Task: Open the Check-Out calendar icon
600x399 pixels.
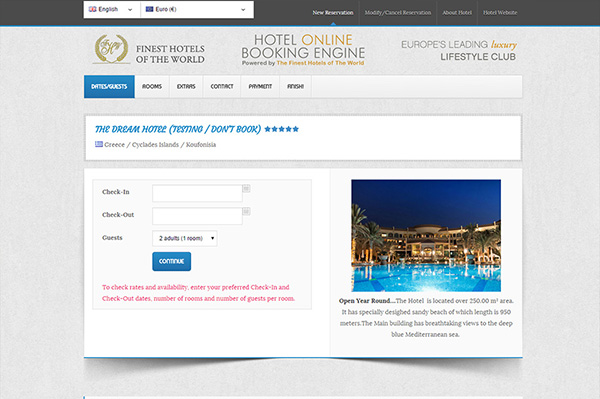Action: point(246,211)
